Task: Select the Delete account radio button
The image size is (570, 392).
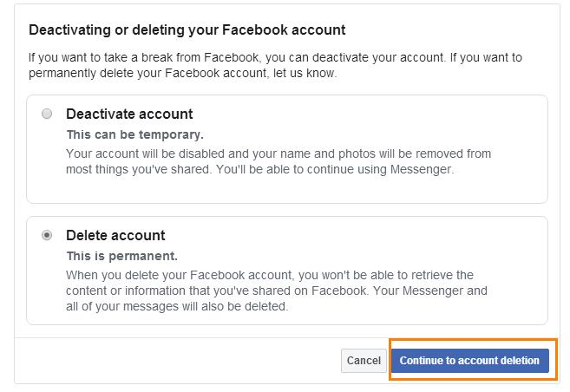Action: (x=47, y=235)
